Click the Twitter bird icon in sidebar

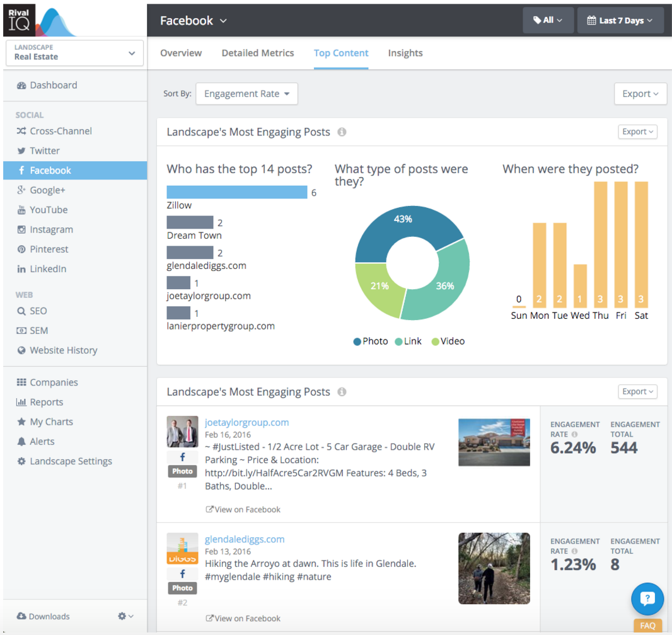[x=21, y=151]
